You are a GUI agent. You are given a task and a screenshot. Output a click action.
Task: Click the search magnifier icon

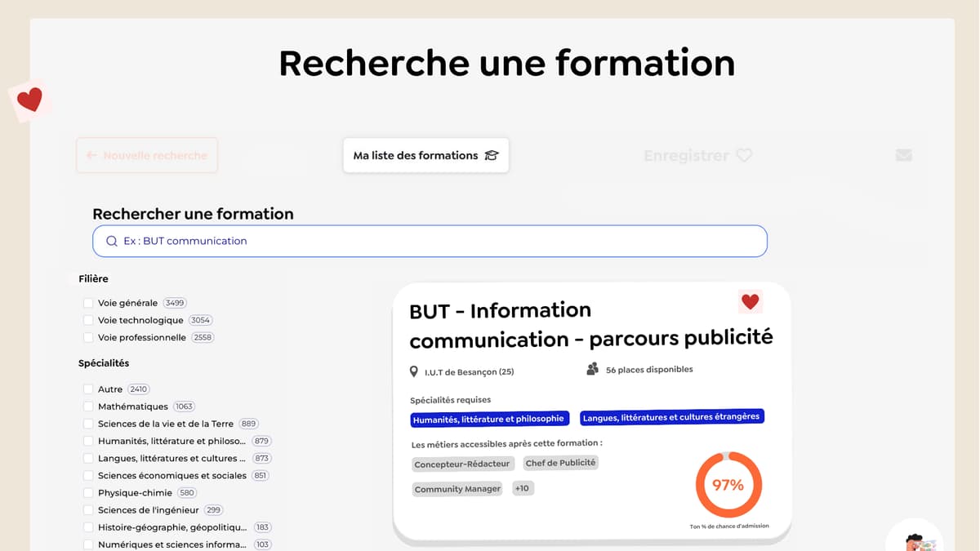(112, 241)
